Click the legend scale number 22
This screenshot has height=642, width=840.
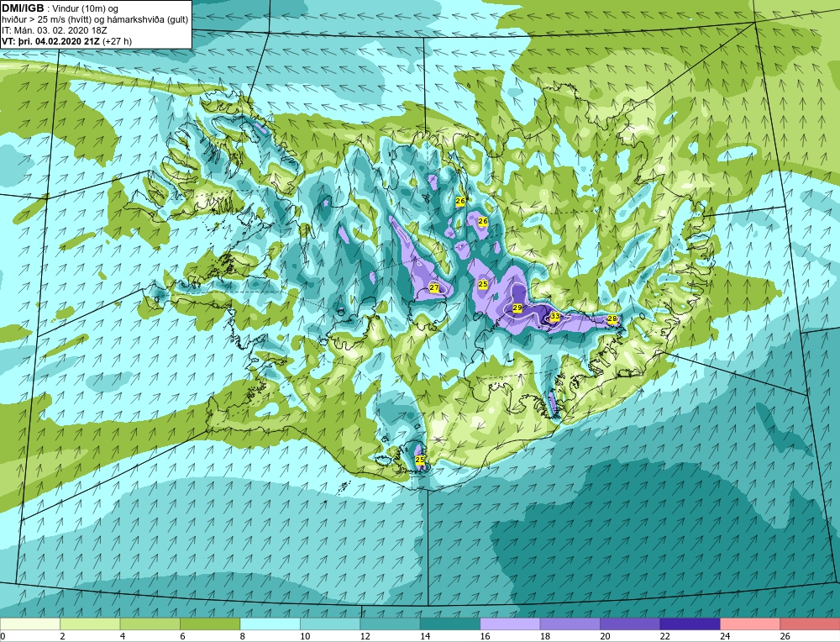click(664, 636)
